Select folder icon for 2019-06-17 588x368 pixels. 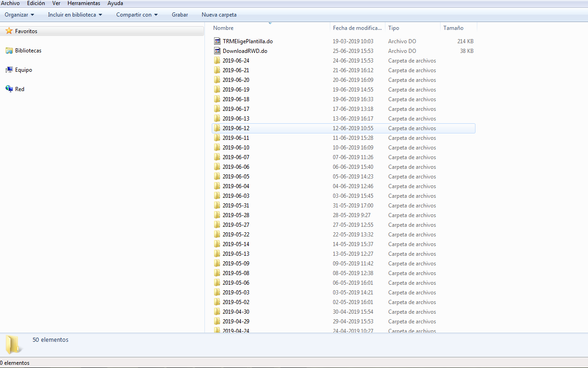217,109
